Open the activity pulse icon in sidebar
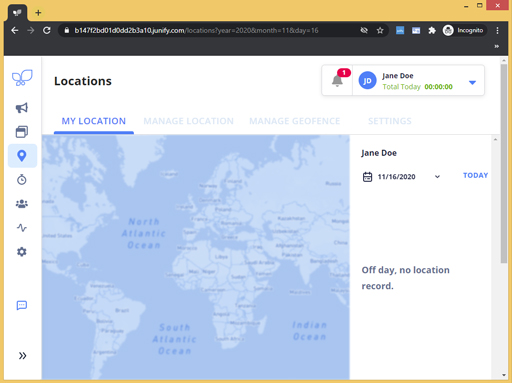 (22, 228)
